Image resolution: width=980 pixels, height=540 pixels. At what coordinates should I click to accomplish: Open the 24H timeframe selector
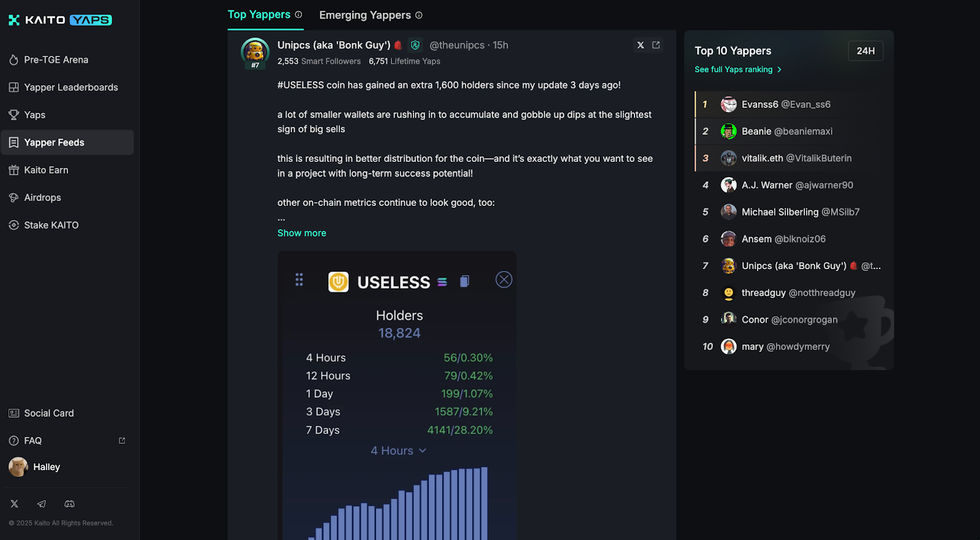tap(865, 51)
